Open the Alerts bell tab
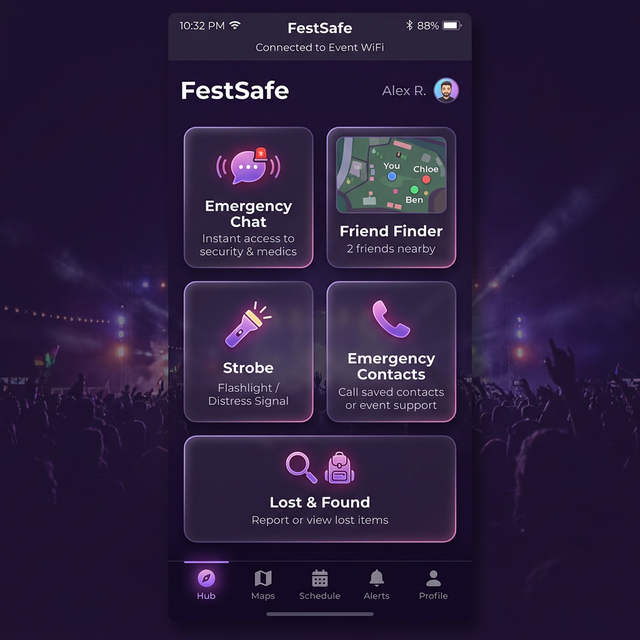The width and height of the screenshot is (640, 640). [x=376, y=585]
